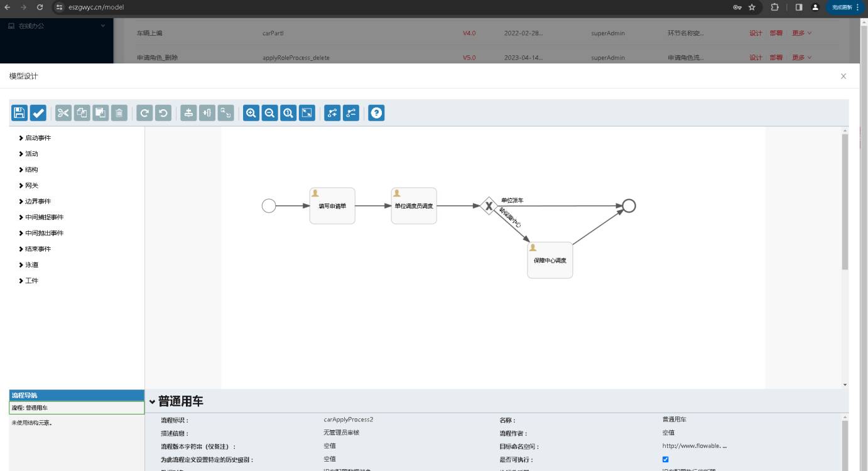The width and height of the screenshot is (868, 471).
Task: Expand the 结构 palette group
Action: (29, 170)
